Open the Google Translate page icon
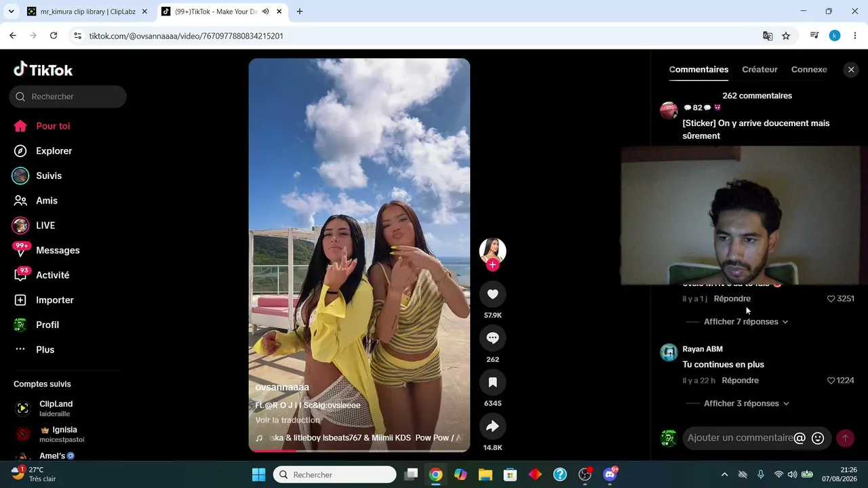 pos(768,36)
